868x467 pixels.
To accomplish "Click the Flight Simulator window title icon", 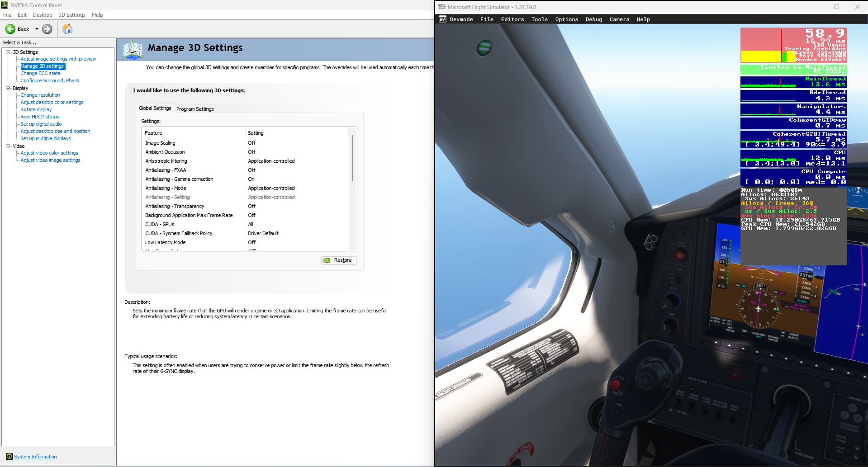I will (x=442, y=7).
